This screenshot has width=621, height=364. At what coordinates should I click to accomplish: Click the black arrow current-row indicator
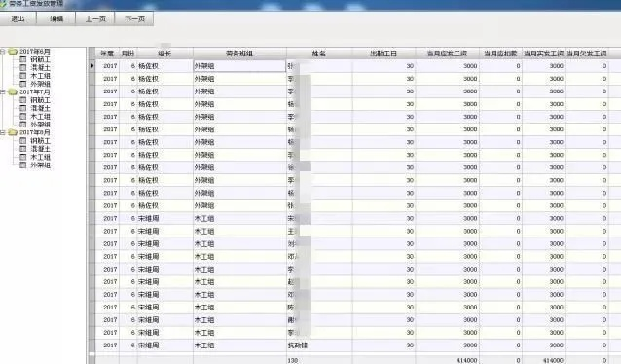tap(91, 66)
